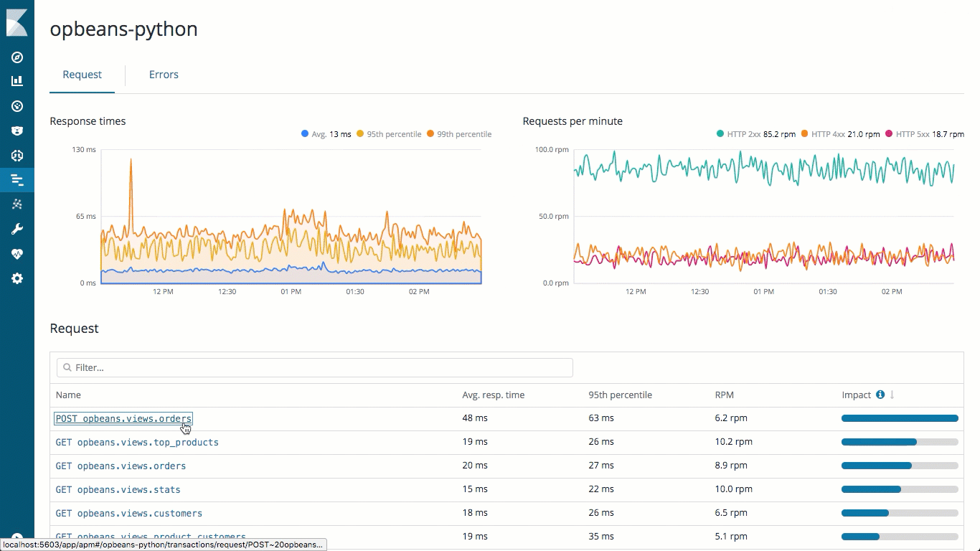
Task: Click the Kibana logo at top left
Action: 17,22
